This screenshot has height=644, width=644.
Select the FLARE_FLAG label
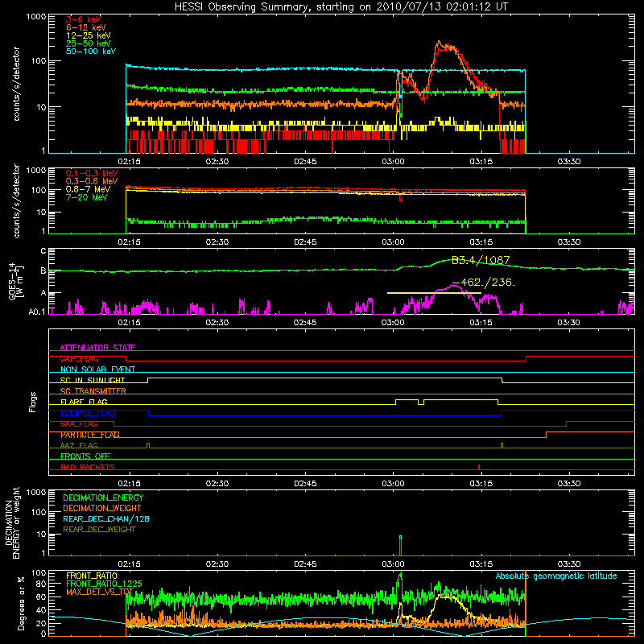84,402
